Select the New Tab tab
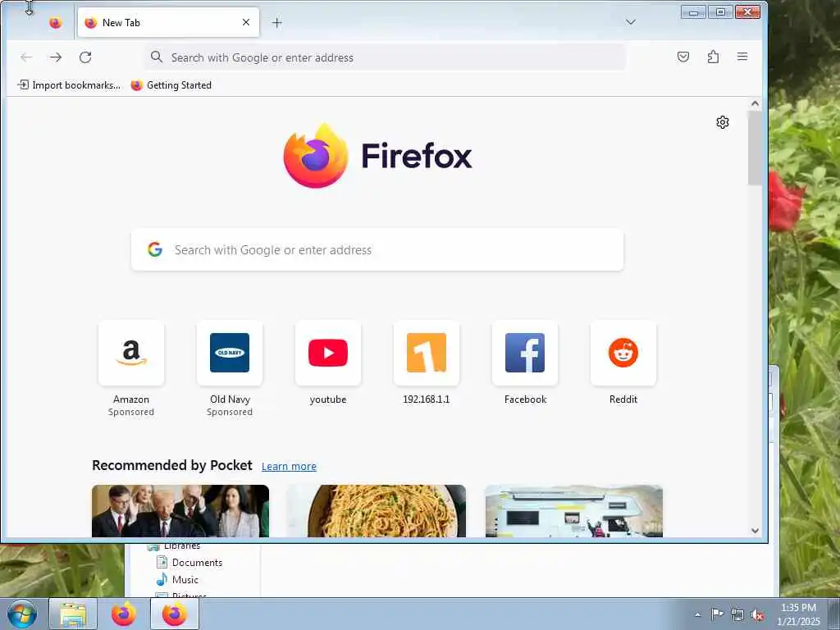Image resolution: width=840 pixels, height=630 pixels. [x=168, y=22]
